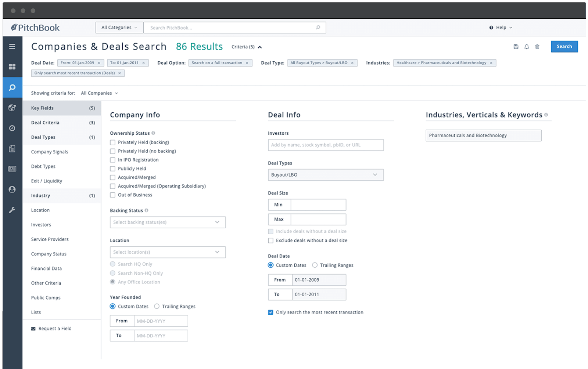
Task: Click the Deal Size Min field
Action: tap(318, 205)
